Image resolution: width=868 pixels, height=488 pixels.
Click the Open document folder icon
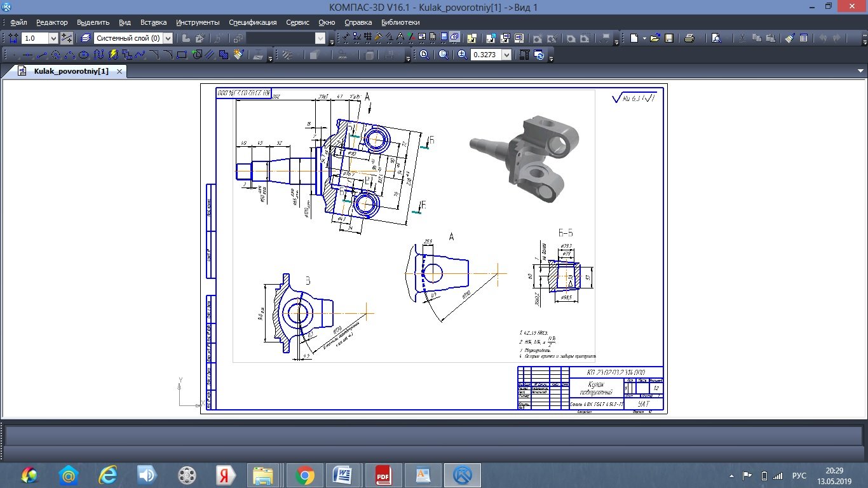[655, 39]
